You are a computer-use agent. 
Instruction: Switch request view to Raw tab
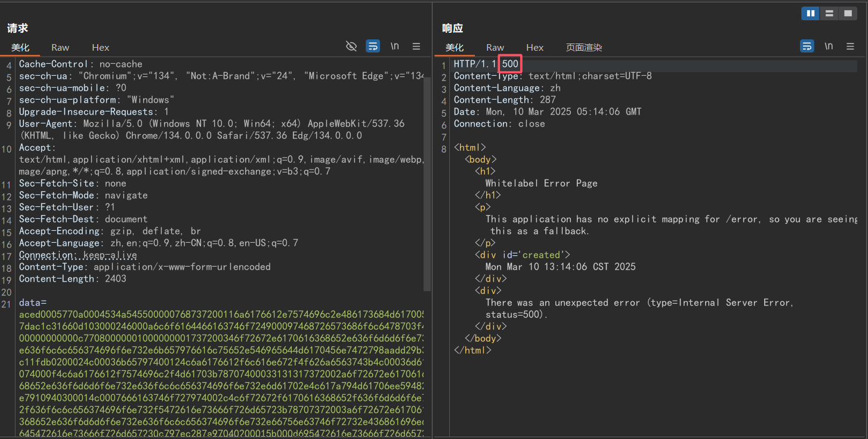pos(60,48)
